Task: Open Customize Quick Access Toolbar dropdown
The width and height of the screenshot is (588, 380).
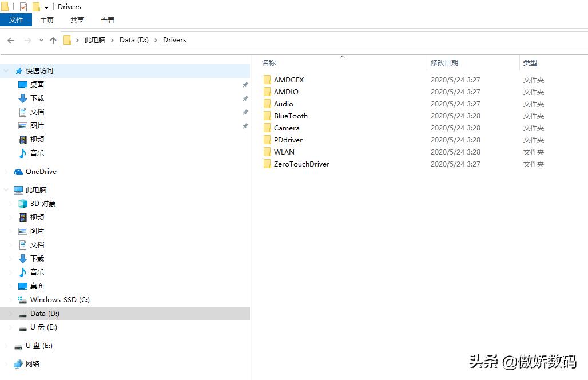Action: point(46,7)
